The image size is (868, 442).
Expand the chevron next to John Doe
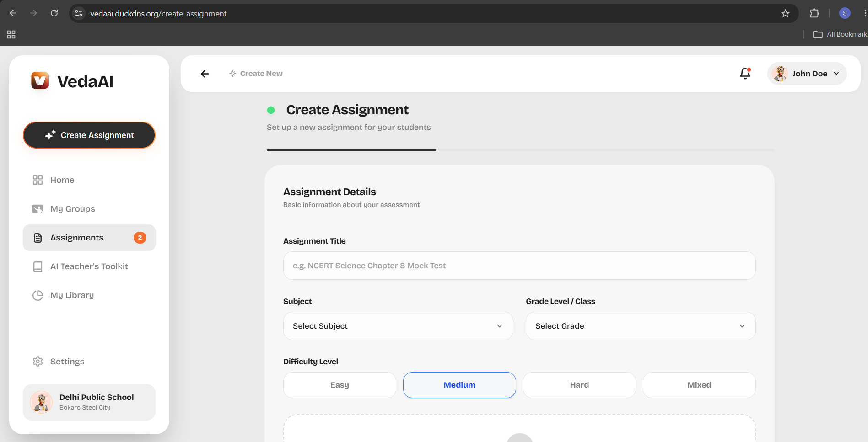pos(836,74)
